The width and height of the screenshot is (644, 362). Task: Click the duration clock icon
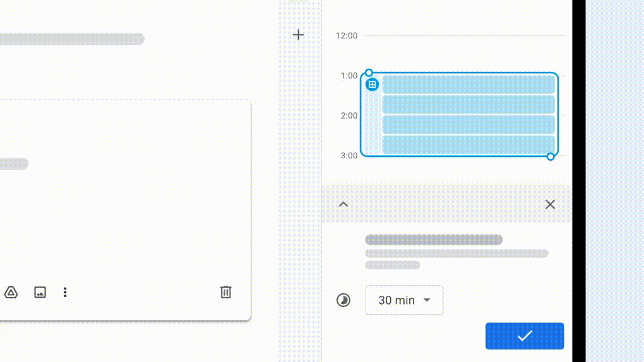coord(343,300)
